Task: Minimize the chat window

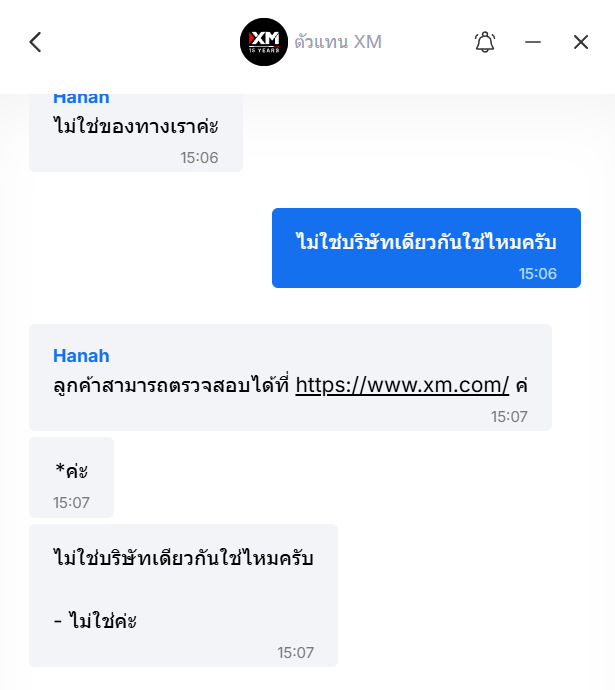Action: (x=533, y=42)
